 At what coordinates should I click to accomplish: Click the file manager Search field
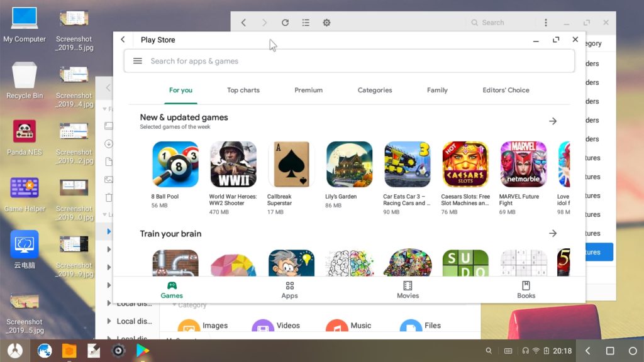[x=501, y=23]
